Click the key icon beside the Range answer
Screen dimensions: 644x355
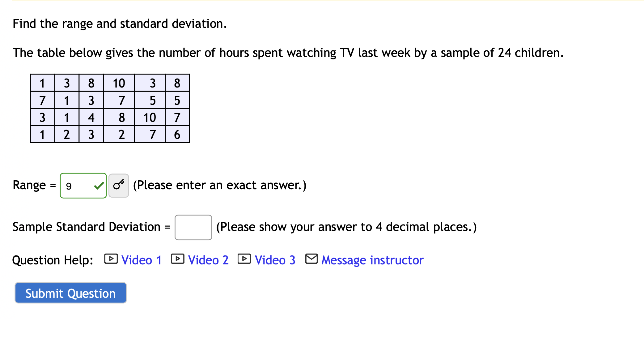118,185
